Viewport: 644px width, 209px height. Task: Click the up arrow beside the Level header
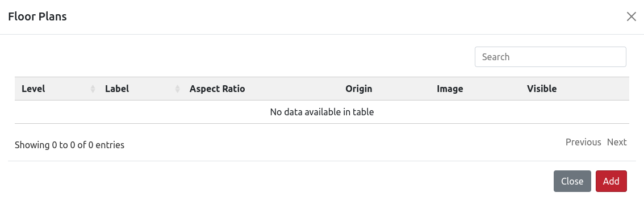pos(93,86)
